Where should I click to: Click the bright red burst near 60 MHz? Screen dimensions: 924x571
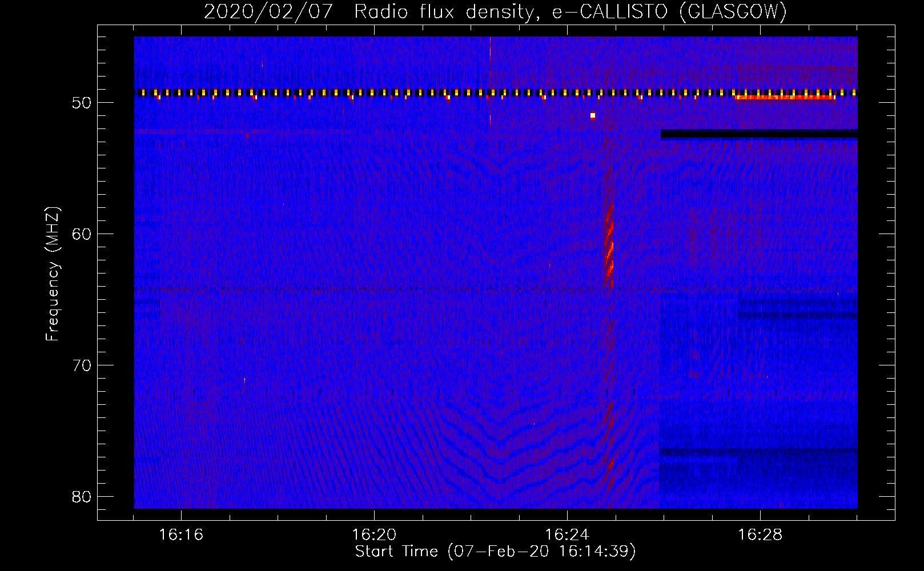(x=609, y=246)
